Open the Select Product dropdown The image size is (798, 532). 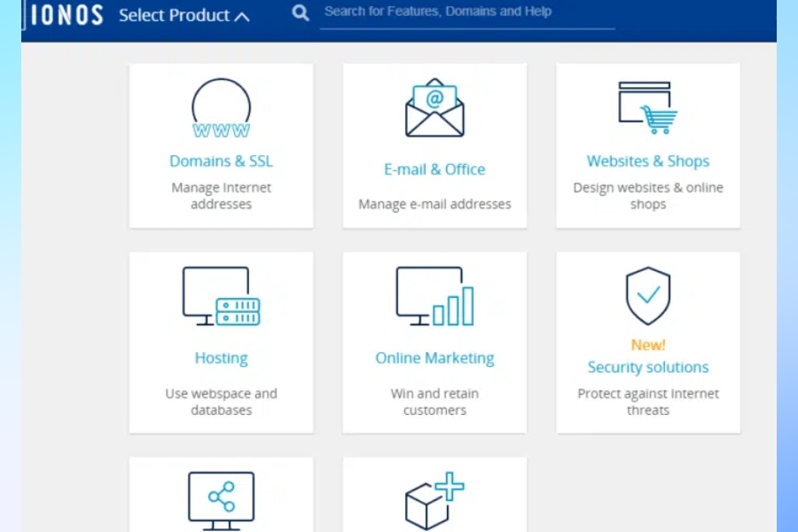click(x=184, y=15)
